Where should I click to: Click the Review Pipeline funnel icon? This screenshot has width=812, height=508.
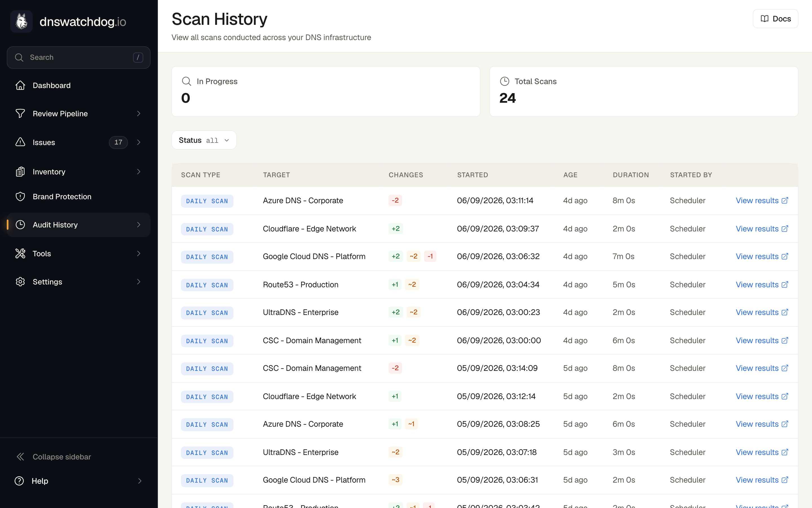click(x=20, y=113)
